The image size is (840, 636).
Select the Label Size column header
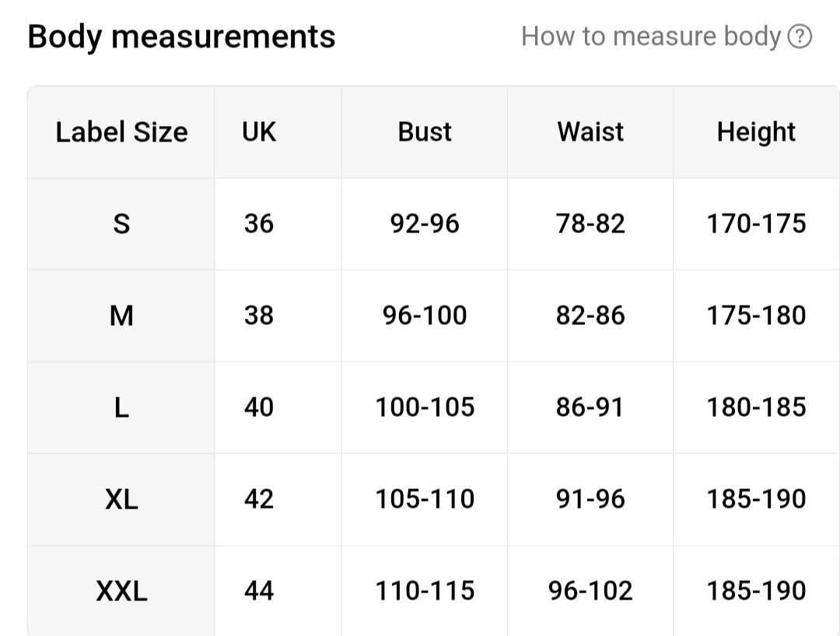coord(121,132)
